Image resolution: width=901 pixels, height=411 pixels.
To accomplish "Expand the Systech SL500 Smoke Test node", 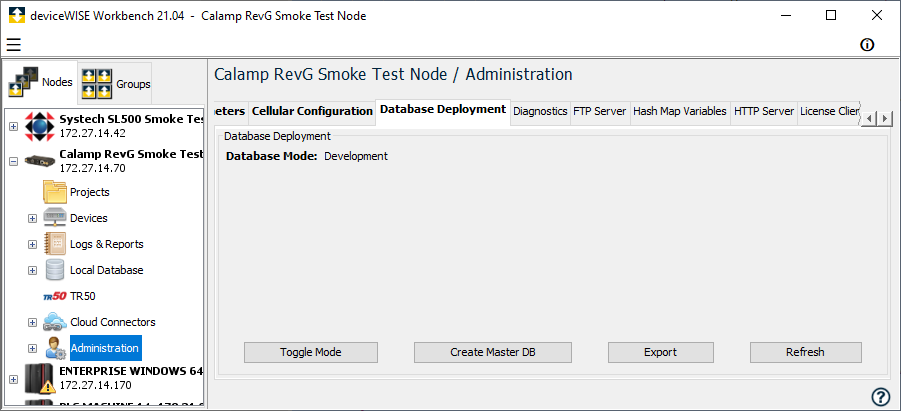I will click(14, 126).
